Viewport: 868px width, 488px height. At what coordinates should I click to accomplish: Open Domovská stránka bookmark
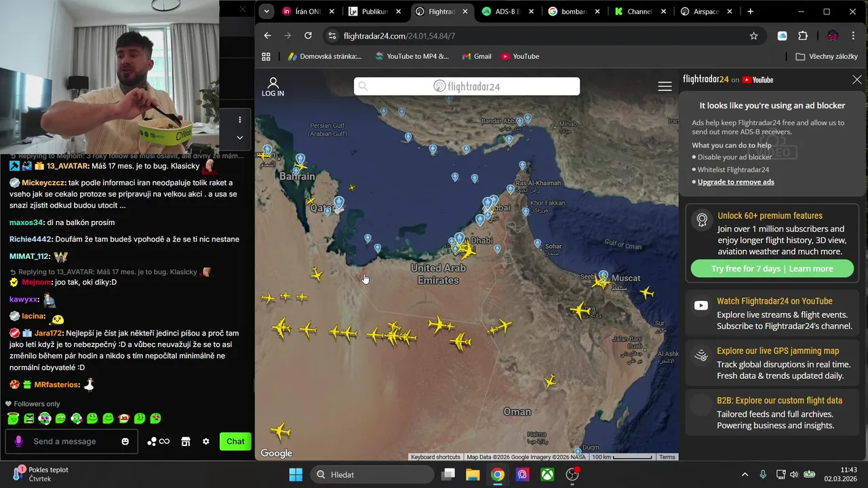(325, 56)
